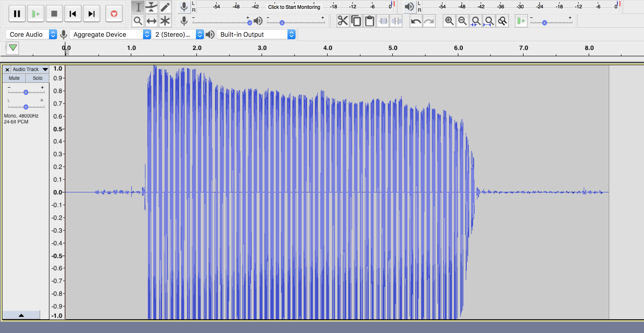Select the Envelope tool
The image size is (644, 333).
(152, 7)
